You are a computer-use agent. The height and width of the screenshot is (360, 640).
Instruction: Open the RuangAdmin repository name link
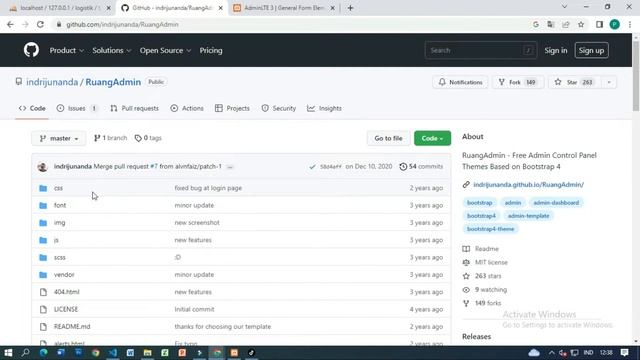click(113, 82)
